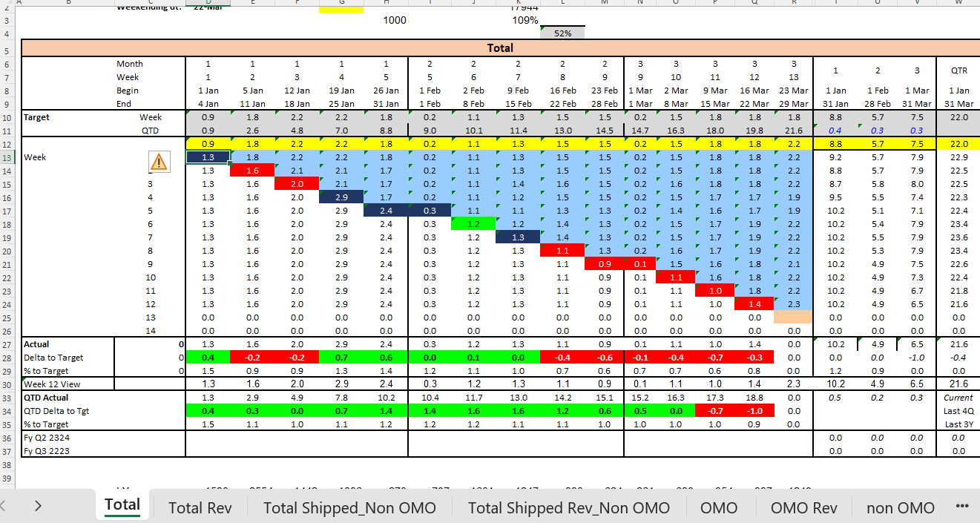
Task: Open the non OMO sheet tab
Action: pos(901,507)
